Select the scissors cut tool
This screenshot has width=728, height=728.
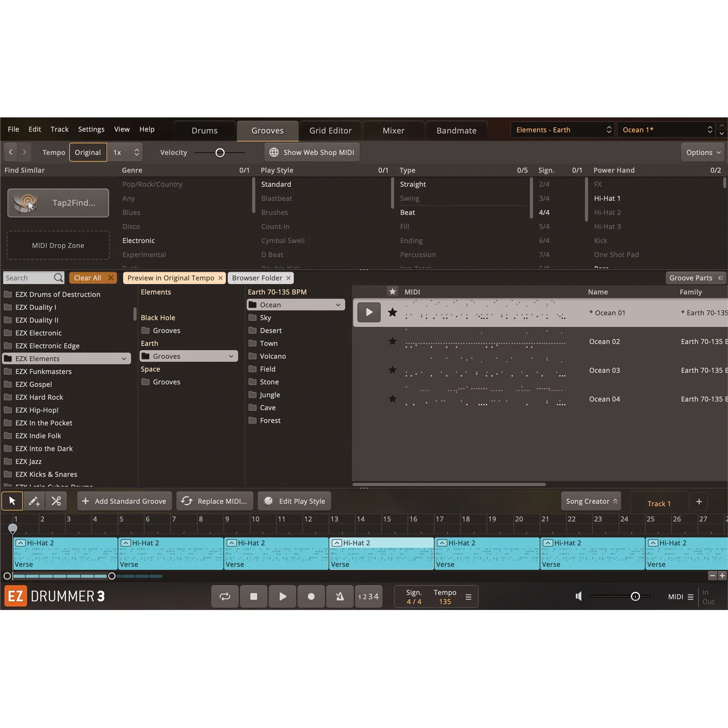click(56, 501)
